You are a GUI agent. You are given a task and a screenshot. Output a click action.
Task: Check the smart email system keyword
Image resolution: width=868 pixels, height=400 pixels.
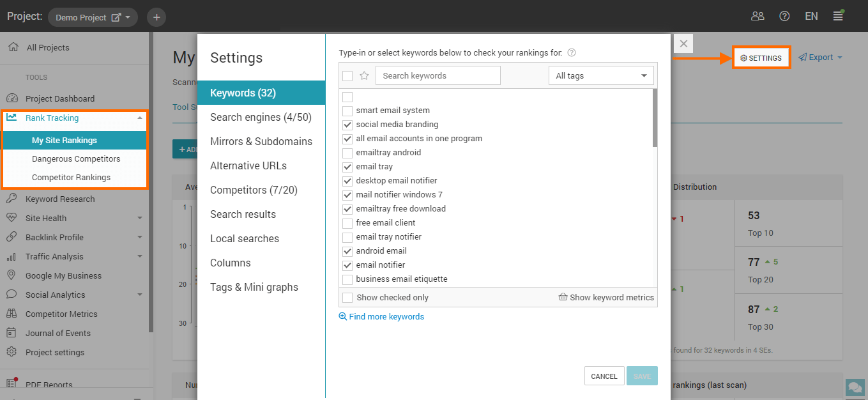pyautogui.click(x=347, y=111)
